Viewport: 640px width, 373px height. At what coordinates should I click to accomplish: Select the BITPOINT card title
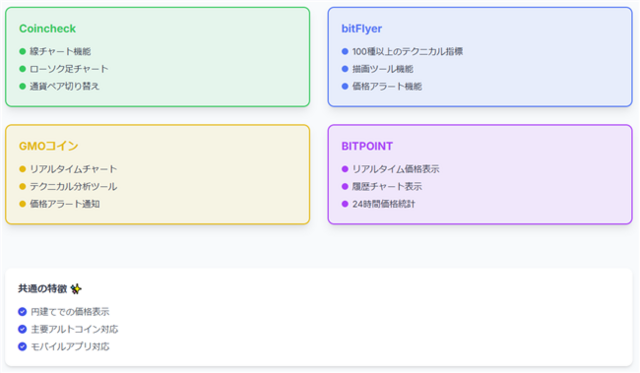pos(367,146)
